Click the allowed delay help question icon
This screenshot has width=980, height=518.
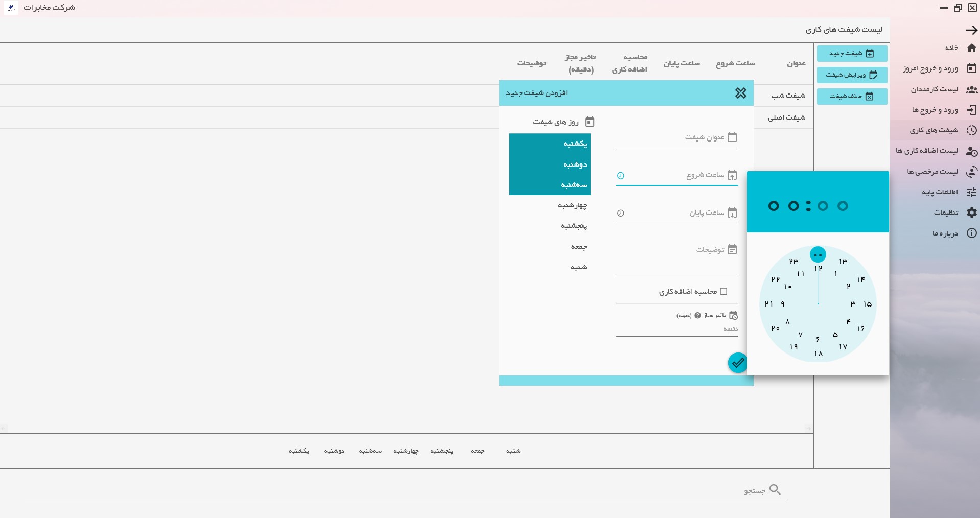pos(697,316)
